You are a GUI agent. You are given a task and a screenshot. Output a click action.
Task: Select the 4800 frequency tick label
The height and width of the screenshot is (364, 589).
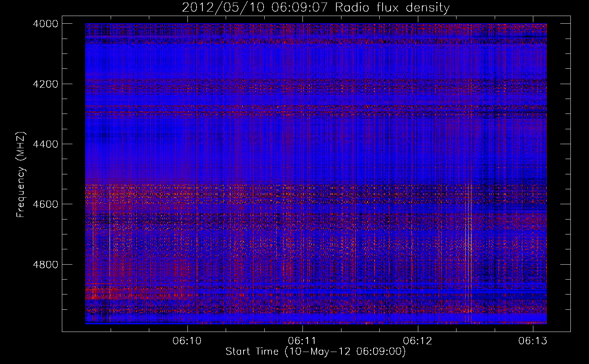(x=46, y=264)
